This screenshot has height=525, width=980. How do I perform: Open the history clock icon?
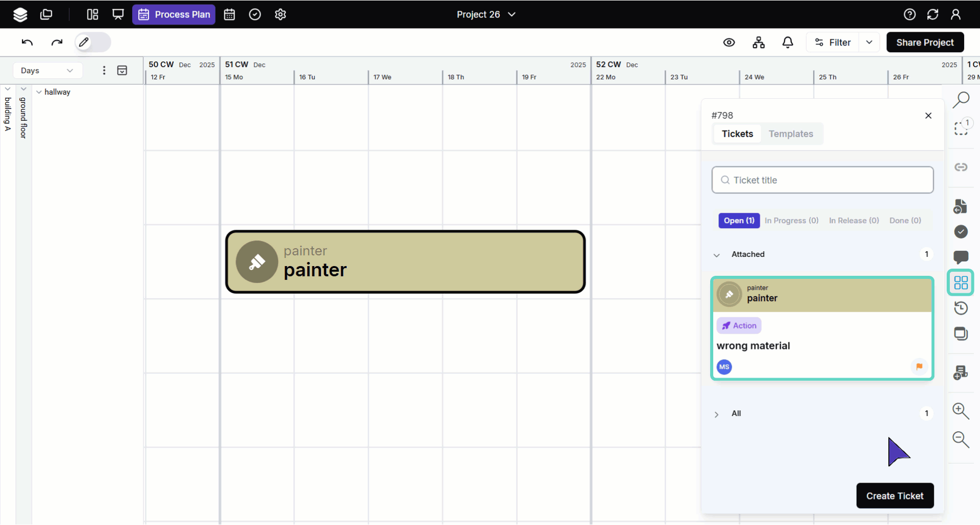[961, 308]
